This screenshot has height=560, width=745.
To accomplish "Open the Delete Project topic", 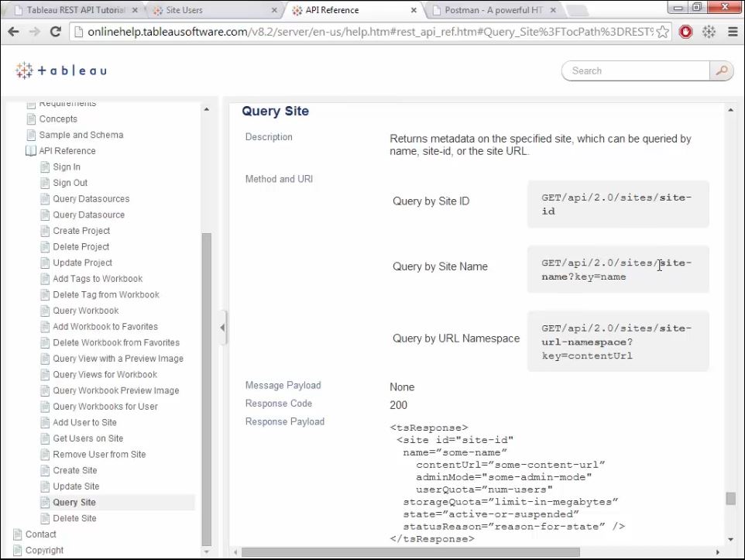I will 81,247.
